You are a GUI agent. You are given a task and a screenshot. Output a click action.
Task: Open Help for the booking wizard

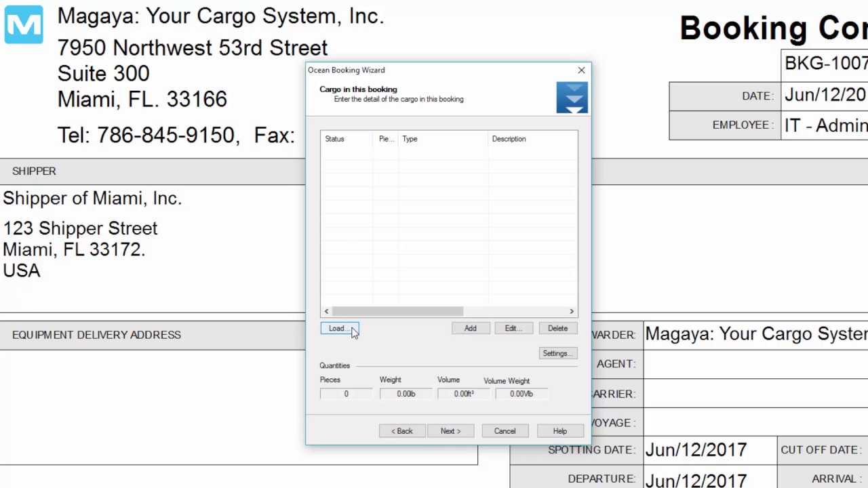click(559, 431)
